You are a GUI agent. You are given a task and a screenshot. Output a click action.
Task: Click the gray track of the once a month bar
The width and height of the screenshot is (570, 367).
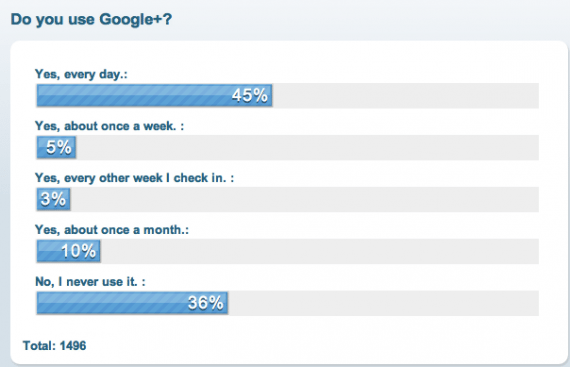[320, 251]
